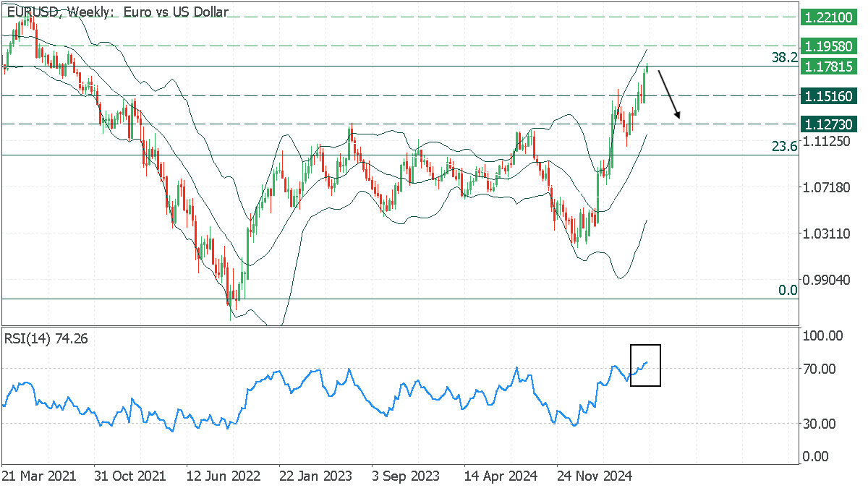Select the 38.2 Fibonacci level label
Viewport: 868px width, 488px height.
pyautogui.click(x=785, y=58)
